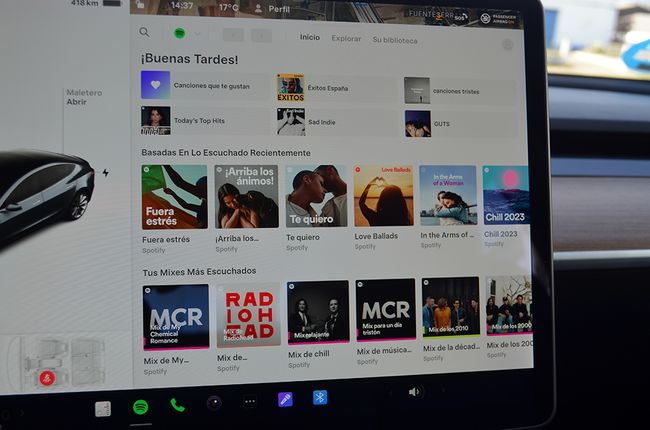Switch to the Explorar tab
This screenshot has width=650, height=430.
point(346,39)
